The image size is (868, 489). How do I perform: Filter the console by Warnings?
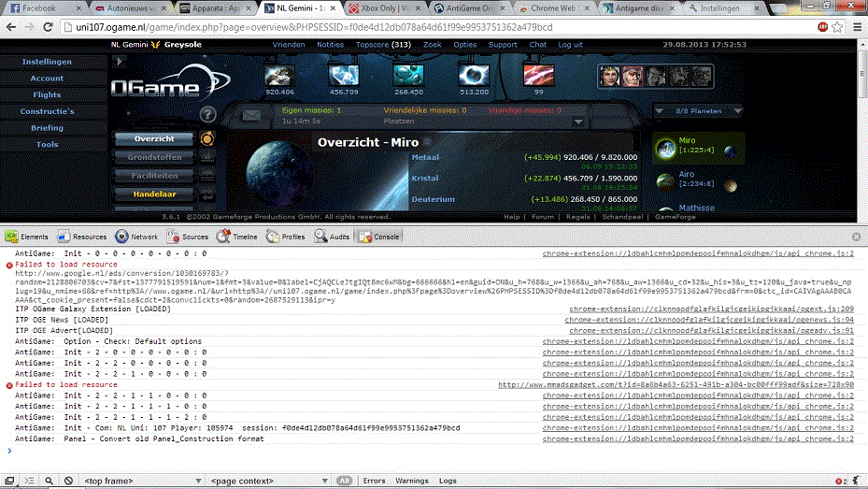tap(412, 481)
